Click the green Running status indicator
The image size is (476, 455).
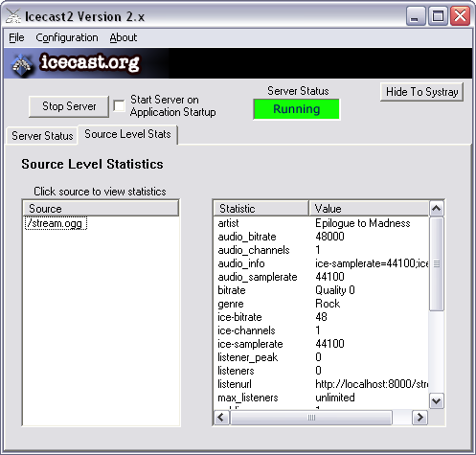pos(297,109)
